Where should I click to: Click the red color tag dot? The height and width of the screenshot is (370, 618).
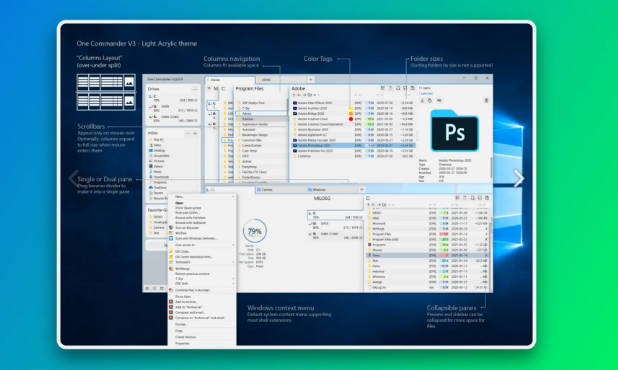tap(351, 119)
